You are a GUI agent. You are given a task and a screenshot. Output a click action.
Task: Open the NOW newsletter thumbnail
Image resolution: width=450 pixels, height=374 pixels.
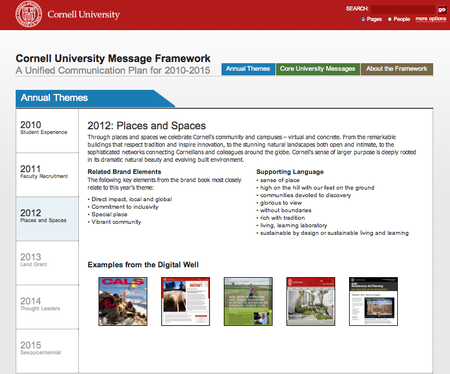click(x=185, y=301)
